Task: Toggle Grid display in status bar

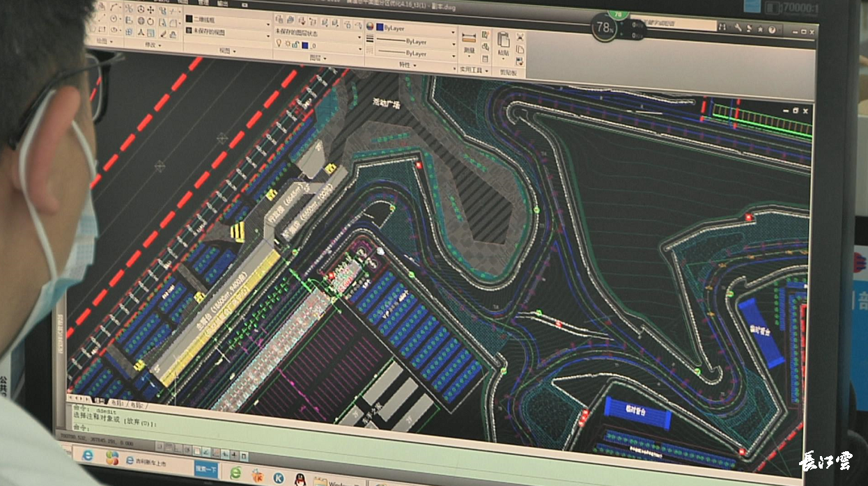Action: click(169, 448)
